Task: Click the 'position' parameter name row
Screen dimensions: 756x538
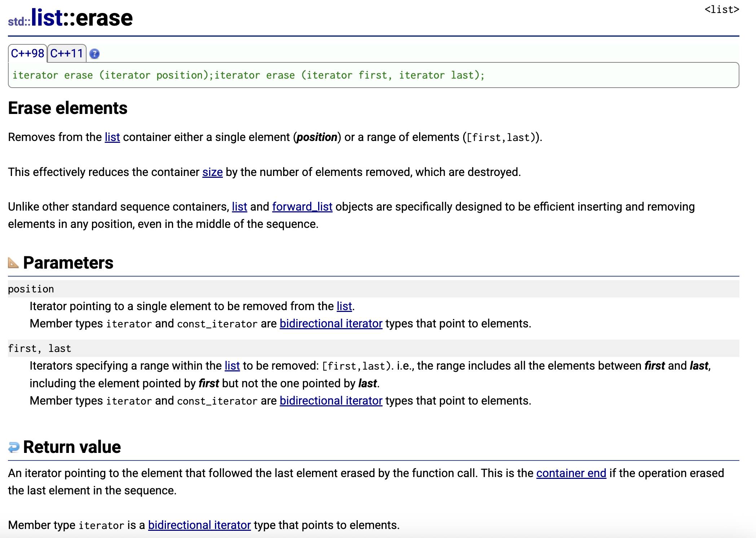Action: pos(31,289)
